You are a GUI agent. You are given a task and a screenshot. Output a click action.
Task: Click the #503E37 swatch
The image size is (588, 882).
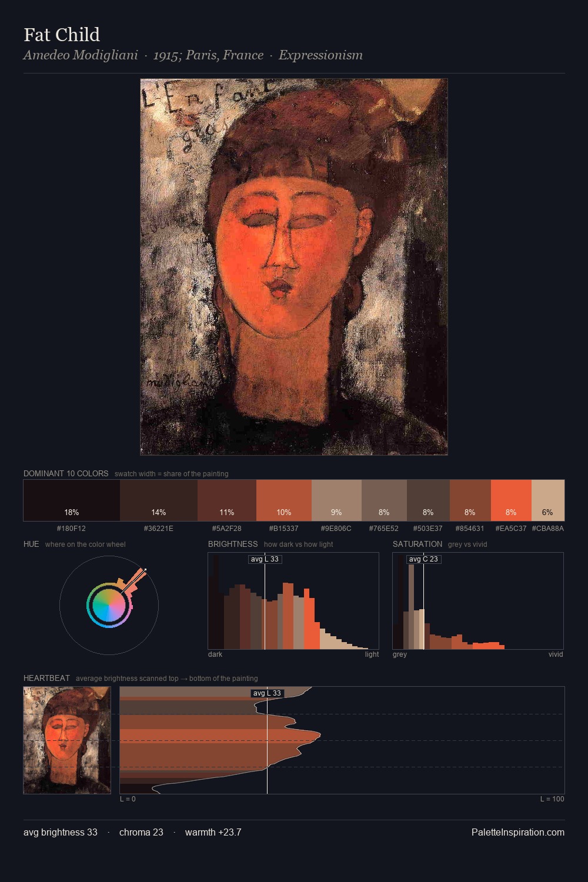click(x=428, y=500)
